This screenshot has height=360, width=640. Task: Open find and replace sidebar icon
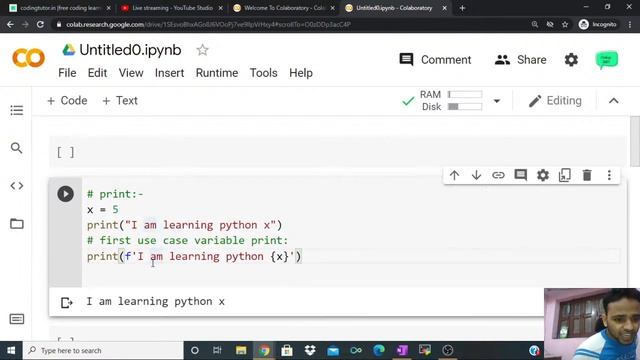pos(17,148)
